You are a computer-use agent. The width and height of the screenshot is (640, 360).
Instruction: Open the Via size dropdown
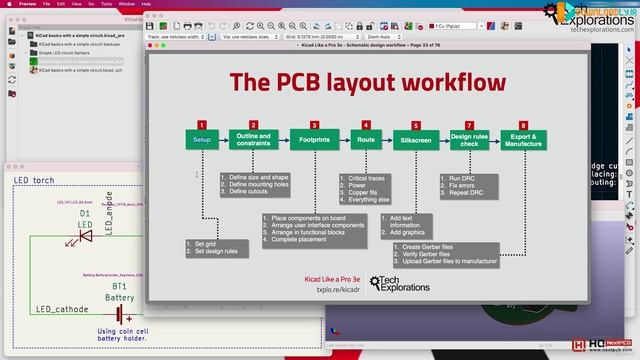(x=250, y=37)
